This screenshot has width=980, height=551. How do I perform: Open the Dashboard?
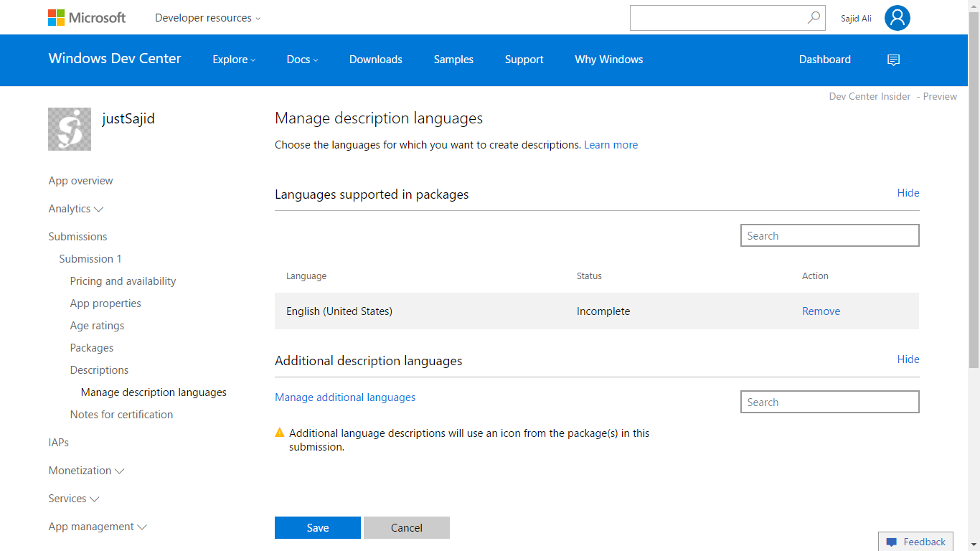(825, 60)
